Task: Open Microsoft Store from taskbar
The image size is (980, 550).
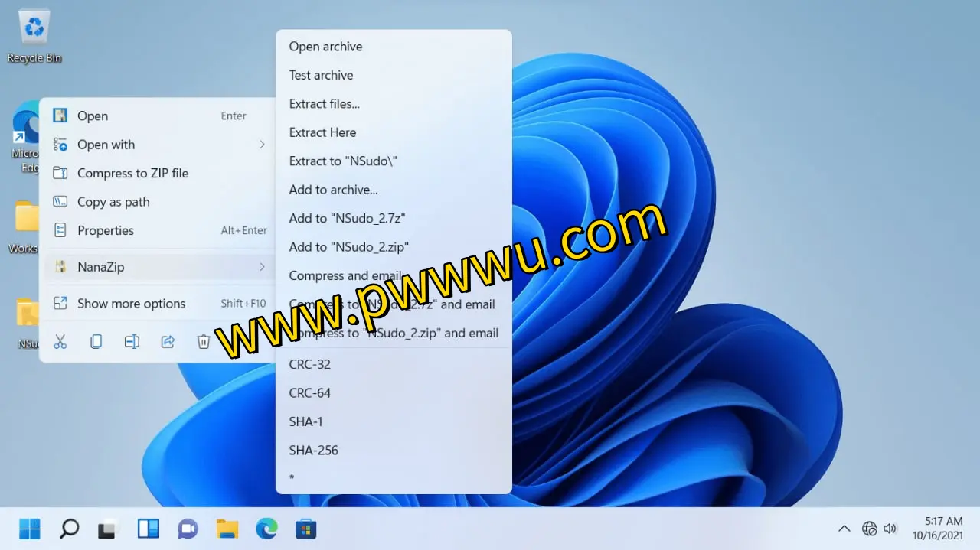Action: tap(306, 529)
